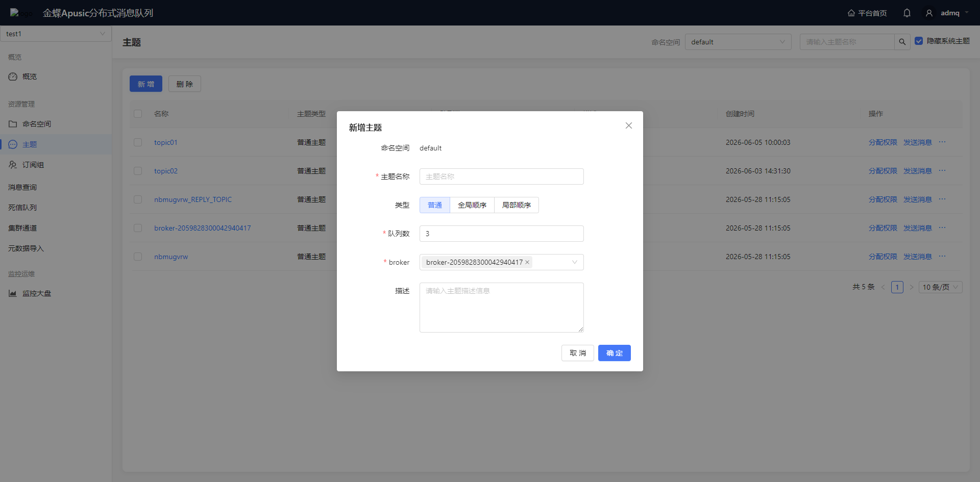
Task: Remove the broker-2059828300042940417 tag
Action: pyautogui.click(x=527, y=262)
